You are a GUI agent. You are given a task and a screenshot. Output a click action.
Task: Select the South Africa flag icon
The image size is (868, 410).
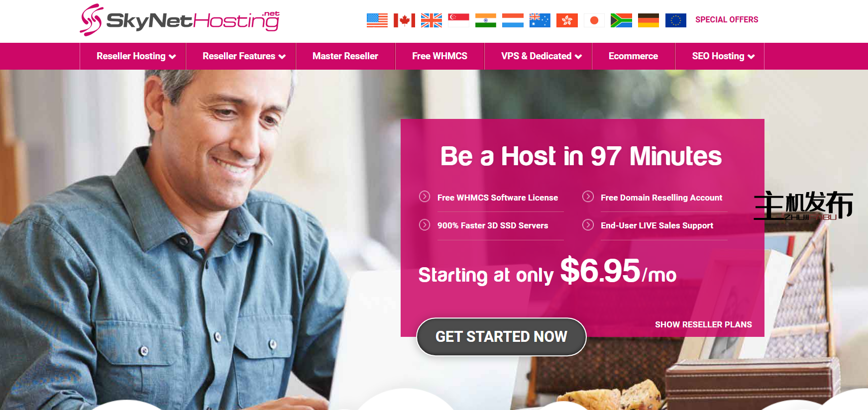pyautogui.click(x=621, y=20)
